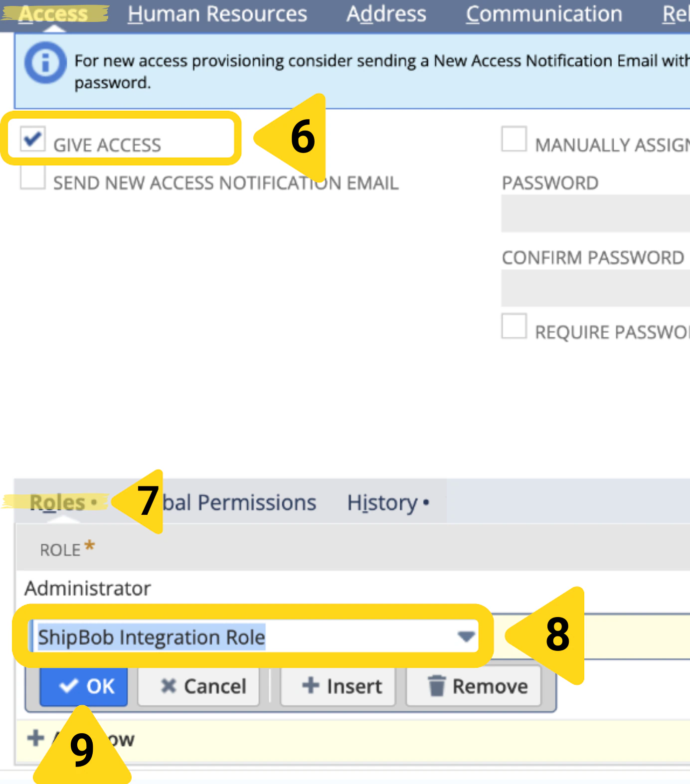The image size is (690, 784).
Task: Switch to the Human Resources tab
Action: (218, 14)
